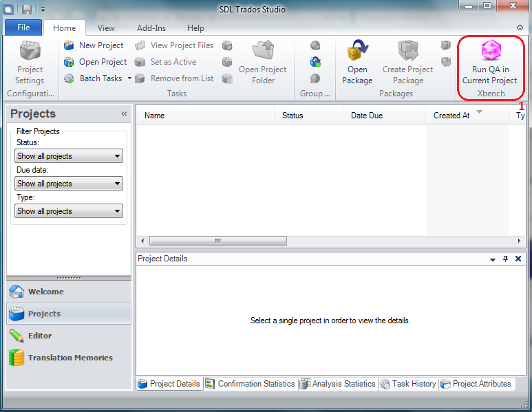Open the Project Details window position dropdown
The image size is (532, 412).
(x=493, y=259)
